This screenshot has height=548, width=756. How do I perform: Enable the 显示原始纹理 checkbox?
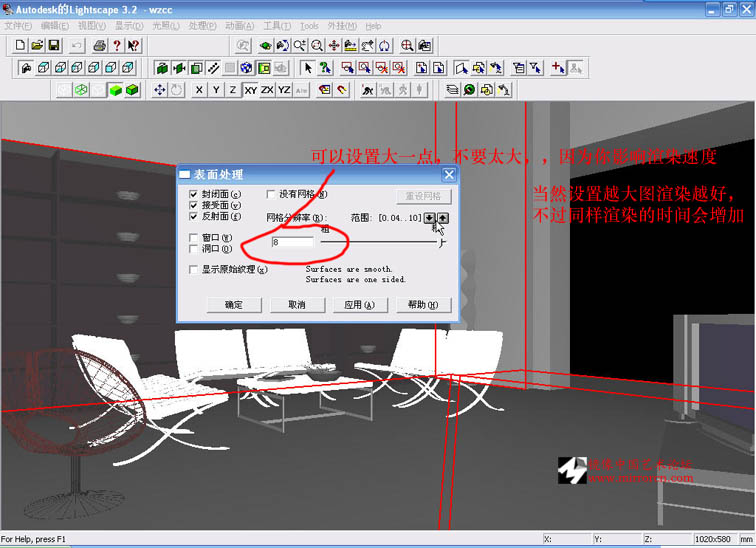[x=193, y=269]
